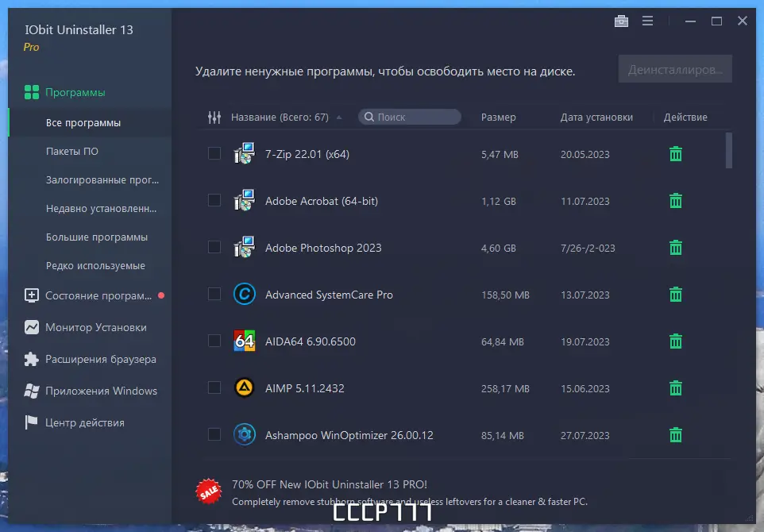Viewport: 764px width, 532px height.
Task: Click the Действие column header
Action: 685,118
